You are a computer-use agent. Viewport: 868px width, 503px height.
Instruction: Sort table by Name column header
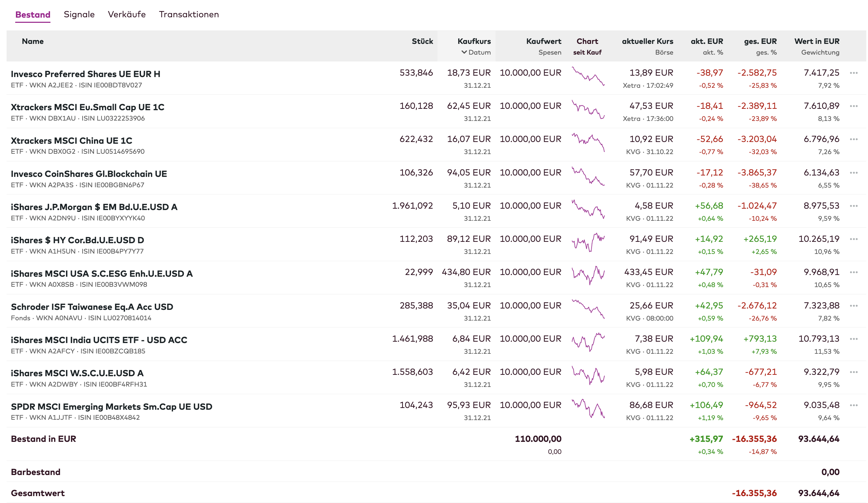point(33,41)
